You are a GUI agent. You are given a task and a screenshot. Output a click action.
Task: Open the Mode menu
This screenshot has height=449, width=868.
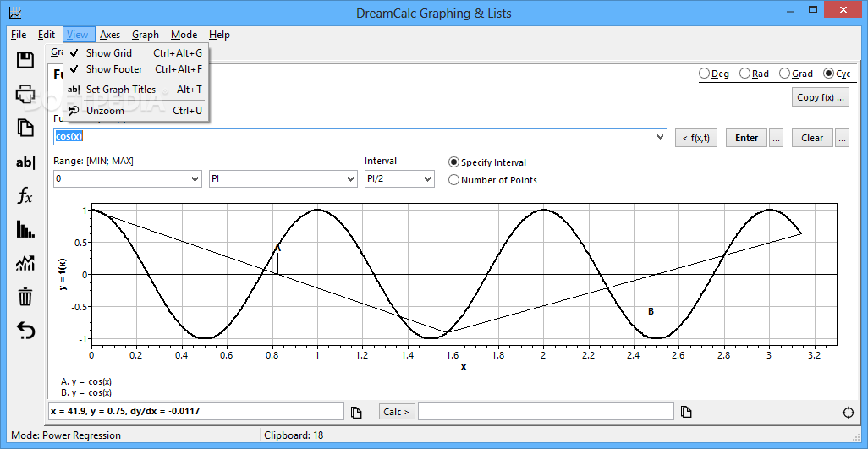[x=184, y=35]
